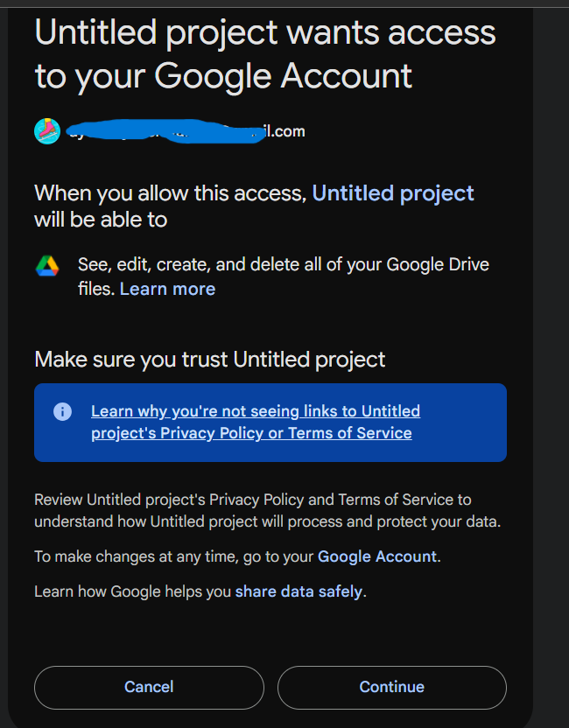Click the 'When you allow this access' text
569x728 pixels.
coord(171,193)
